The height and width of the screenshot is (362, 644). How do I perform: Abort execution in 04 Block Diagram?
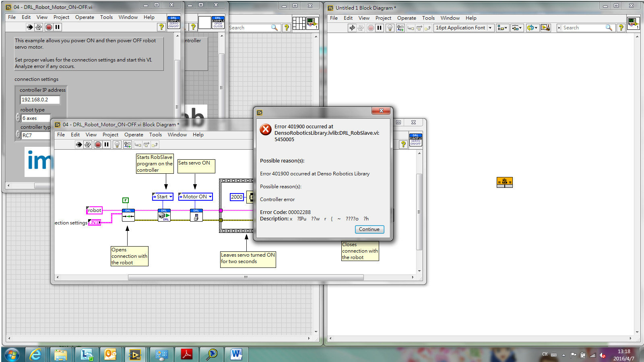tap(98, 144)
